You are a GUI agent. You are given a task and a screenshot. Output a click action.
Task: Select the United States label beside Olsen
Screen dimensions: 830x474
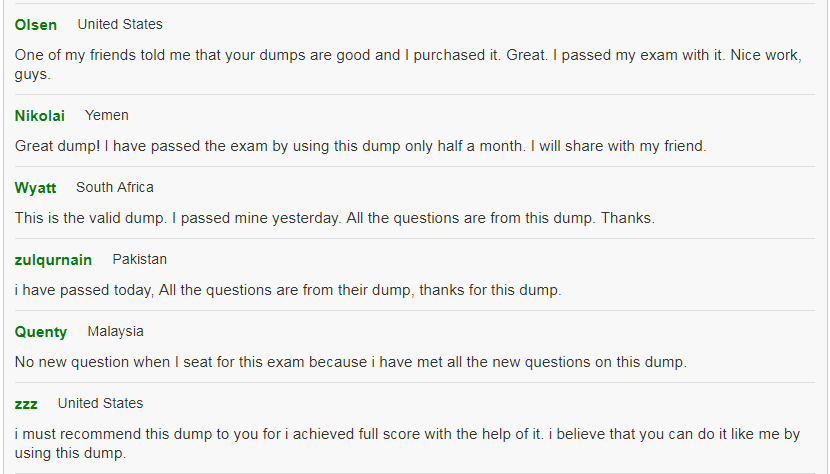tap(120, 24)
